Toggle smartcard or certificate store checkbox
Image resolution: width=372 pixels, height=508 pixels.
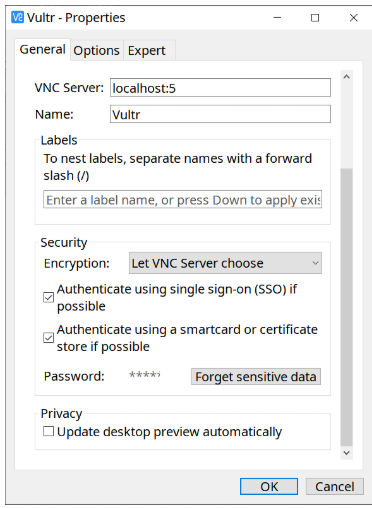coord(49,338)
